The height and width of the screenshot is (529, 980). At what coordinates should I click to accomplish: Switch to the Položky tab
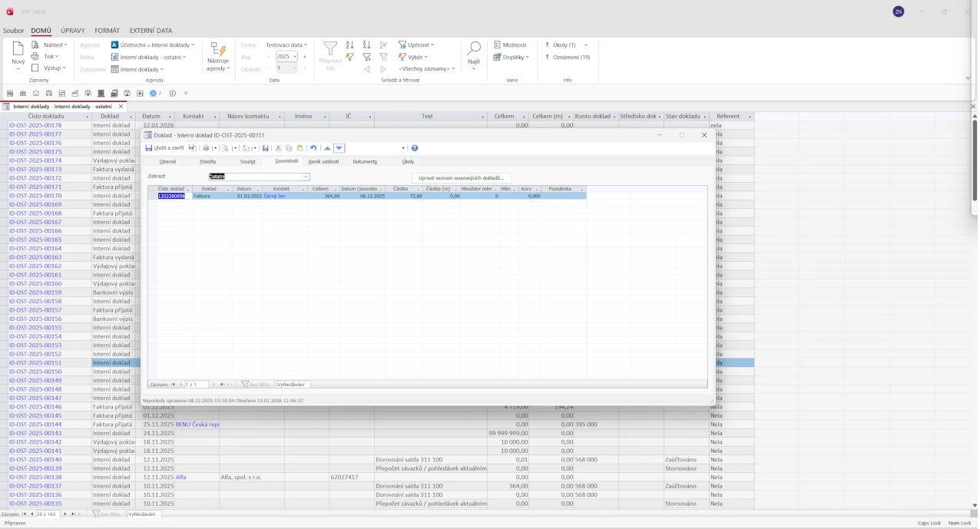click(207, 162)
